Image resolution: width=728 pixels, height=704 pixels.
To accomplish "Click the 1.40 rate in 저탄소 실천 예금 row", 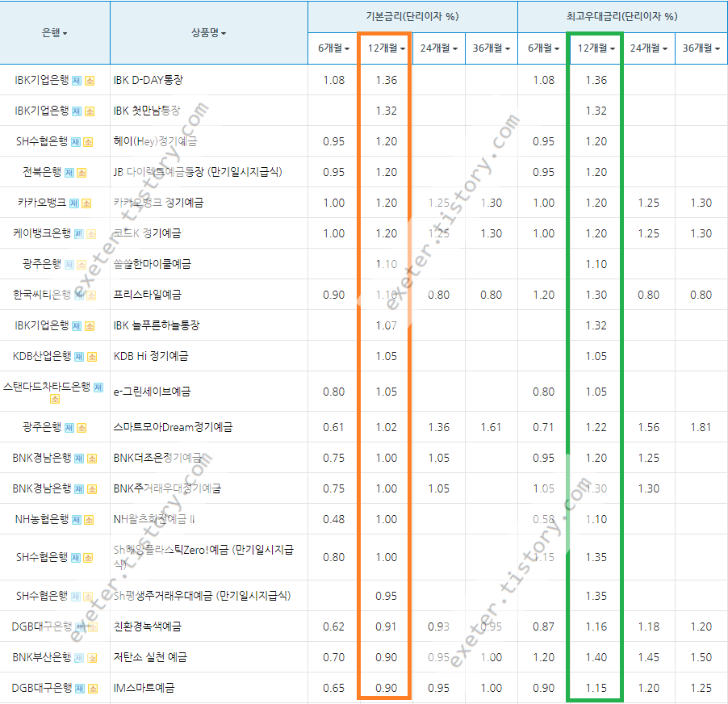I will (596, 657).
